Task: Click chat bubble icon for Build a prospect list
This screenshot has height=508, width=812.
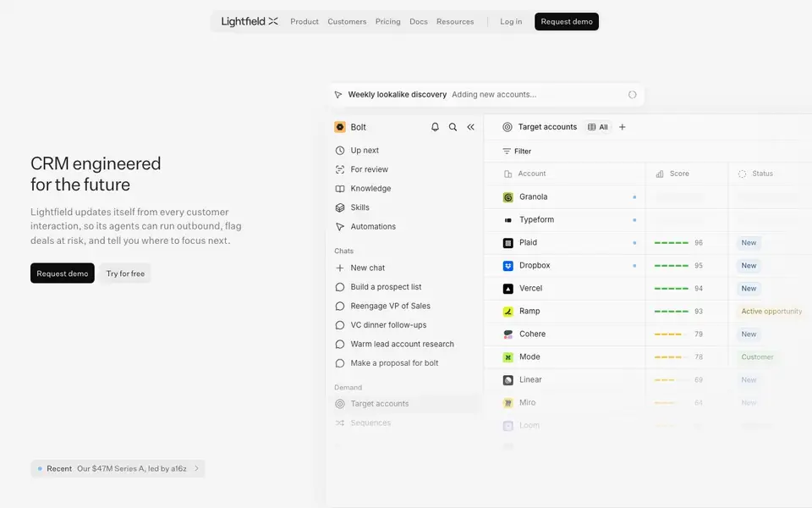Action: pyautogui.click(x=340, y=287)
